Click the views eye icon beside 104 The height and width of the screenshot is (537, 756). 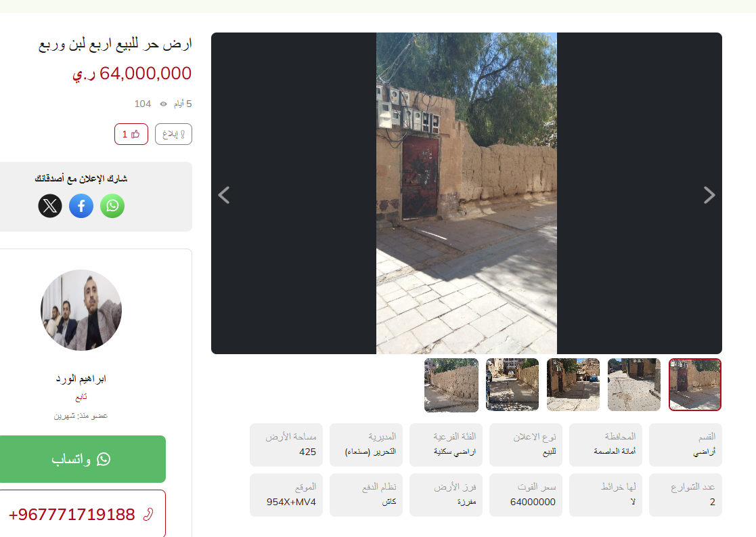pos(163,104)
